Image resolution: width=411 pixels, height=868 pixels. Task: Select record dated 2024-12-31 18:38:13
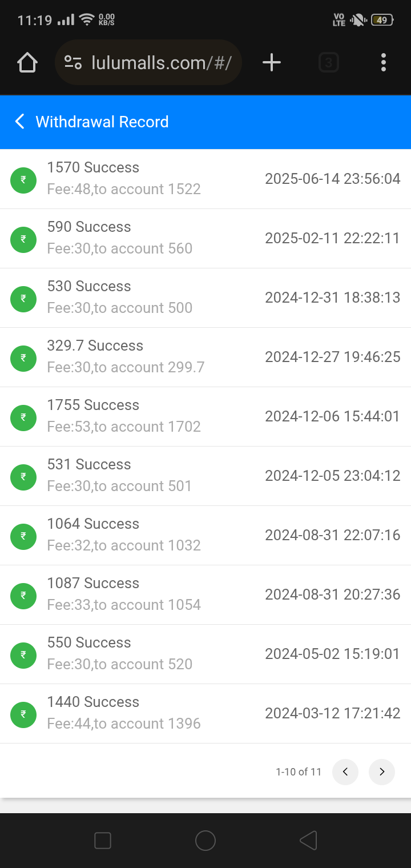[332, 298]
